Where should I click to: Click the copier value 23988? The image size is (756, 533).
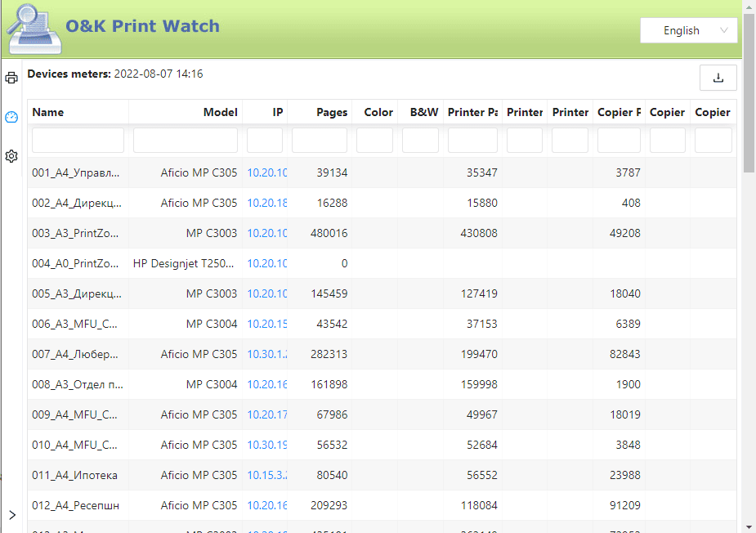(625, 476)
